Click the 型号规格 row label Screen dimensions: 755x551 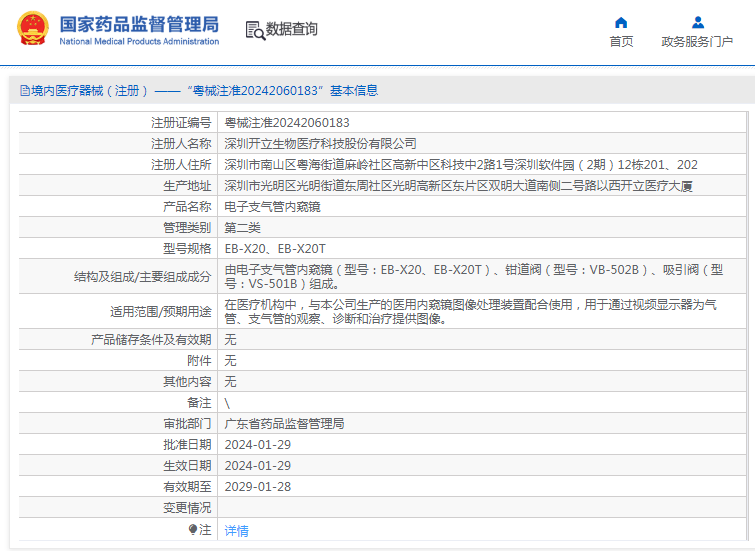coord(187,249)
